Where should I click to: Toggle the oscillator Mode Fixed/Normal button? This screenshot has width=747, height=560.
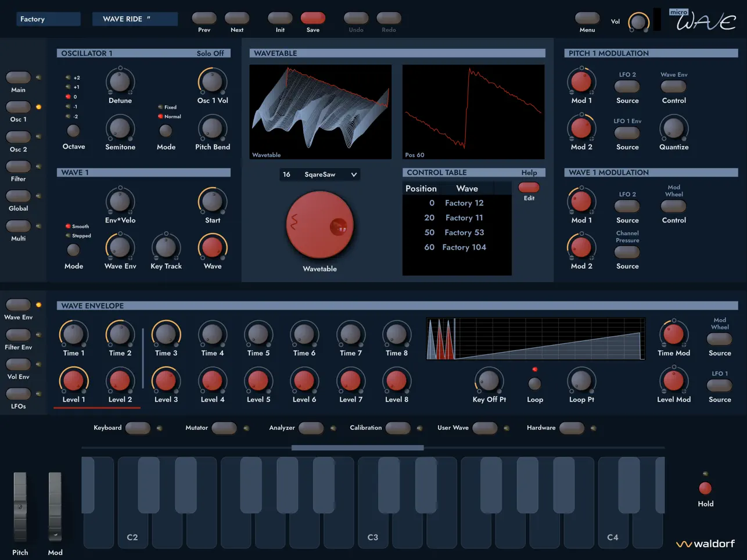click(x=166, y=131)
